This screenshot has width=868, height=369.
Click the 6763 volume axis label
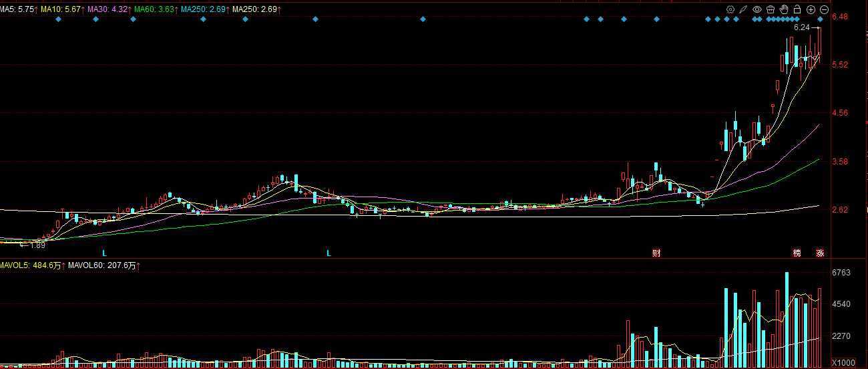(841, 273)
